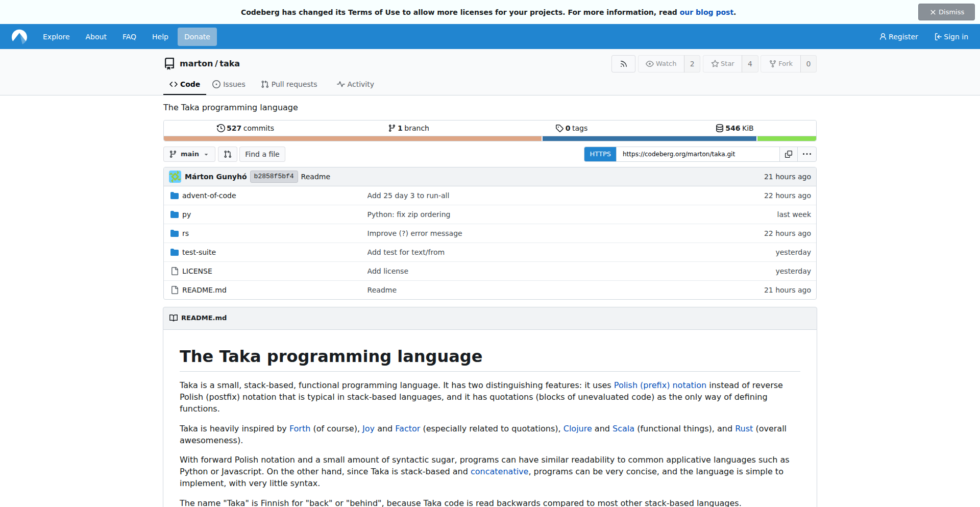This screenshot has width=980, height=507.
Task: Switch to the Issues tab
Action: [229, 84]
